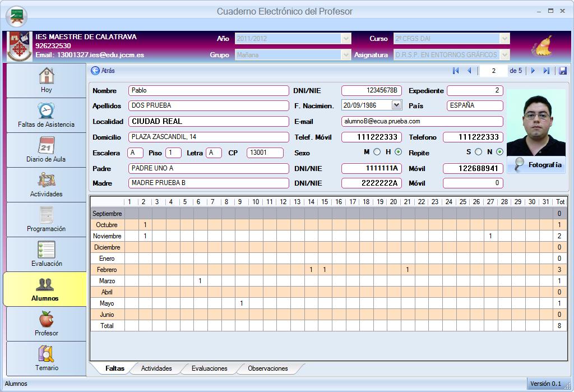Click the Atrás back button
The image size is (574, 392).
pyautogui.click(x=103, y=71)
